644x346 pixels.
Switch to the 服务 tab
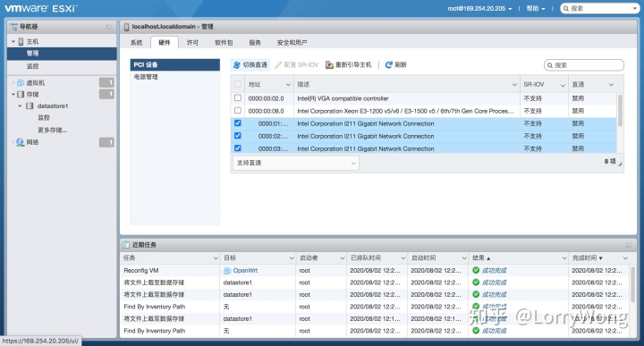255,43
